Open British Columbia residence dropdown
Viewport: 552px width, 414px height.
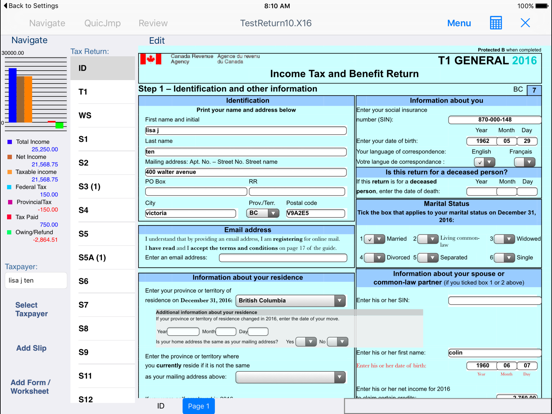click(x=290, y=301)
